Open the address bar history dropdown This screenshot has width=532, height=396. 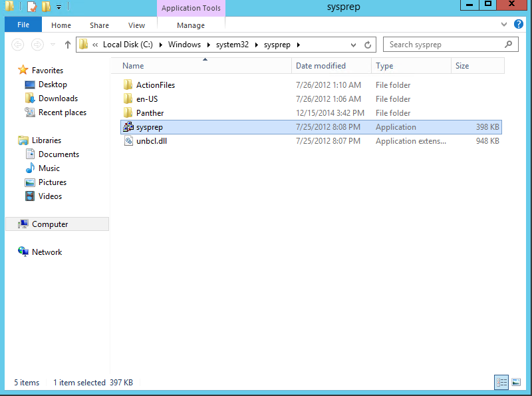coord(353,45)
